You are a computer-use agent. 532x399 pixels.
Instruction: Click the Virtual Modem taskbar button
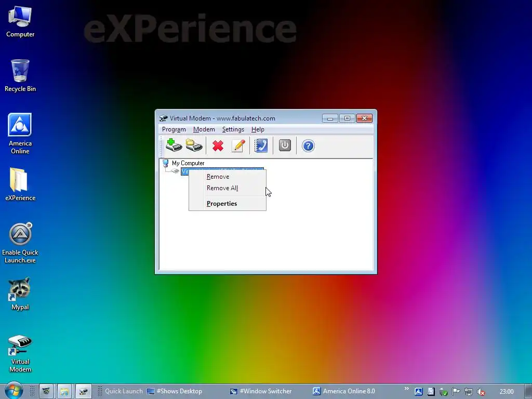tap(83, 391)
